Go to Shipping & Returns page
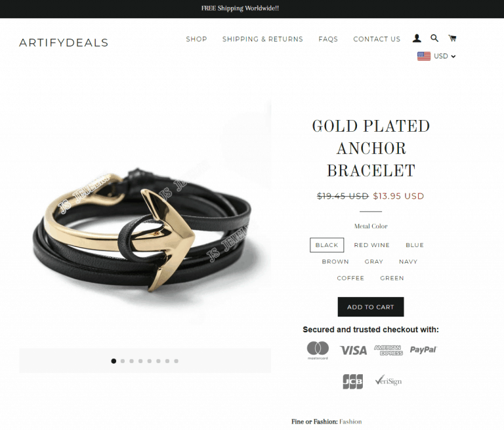The image size is (504, 430). pyautogui.click(x=262, y=39)
